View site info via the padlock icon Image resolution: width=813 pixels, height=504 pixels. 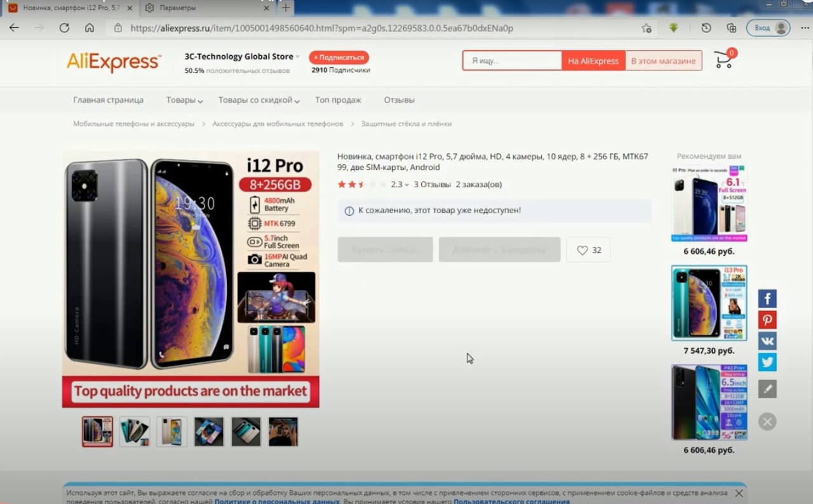(118, 28)
